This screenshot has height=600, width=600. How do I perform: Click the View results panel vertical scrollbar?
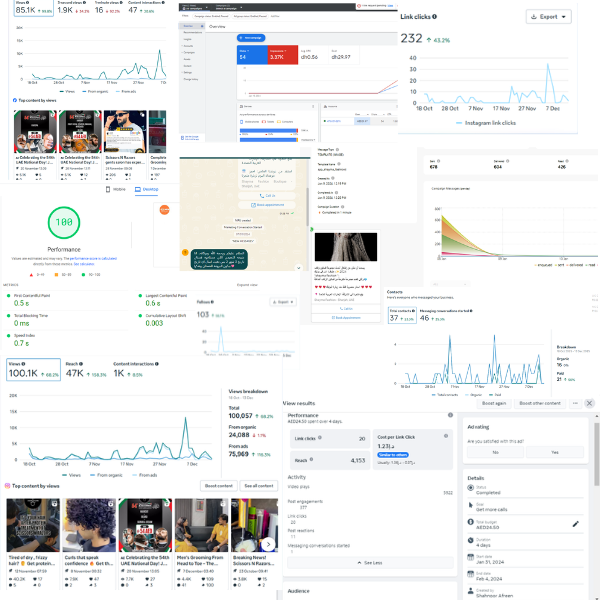597,454
